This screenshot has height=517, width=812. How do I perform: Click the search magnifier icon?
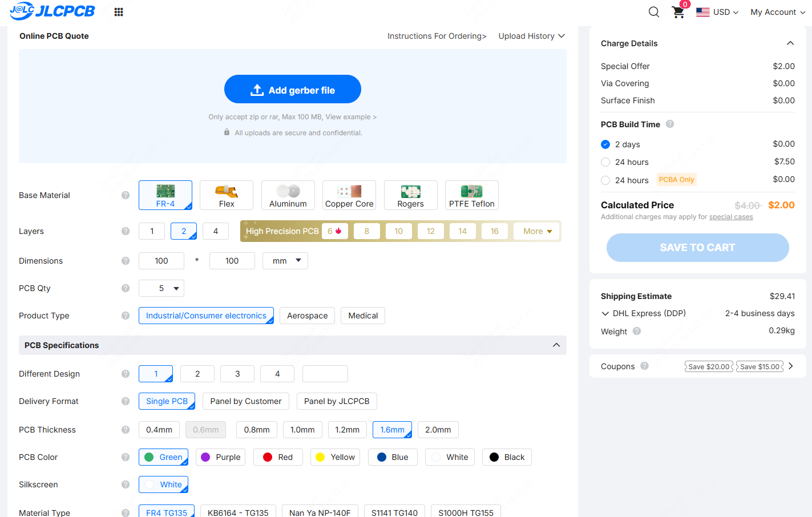[x=654, y=12]
